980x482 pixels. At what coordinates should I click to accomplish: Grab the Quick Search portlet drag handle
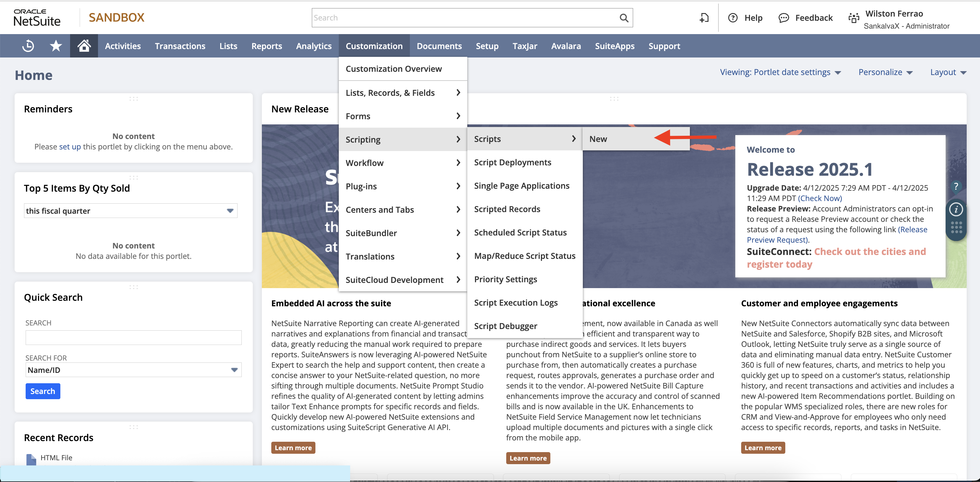[133, 287]
